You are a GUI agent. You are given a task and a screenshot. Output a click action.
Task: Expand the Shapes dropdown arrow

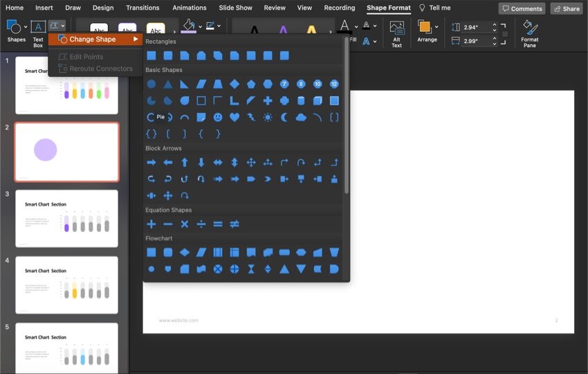(x=26, y=27)
